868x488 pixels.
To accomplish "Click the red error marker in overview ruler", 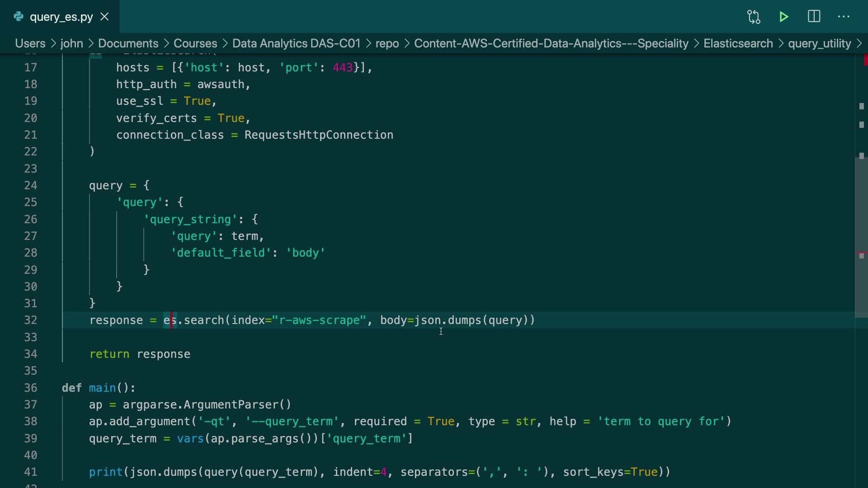I will 865,60.
